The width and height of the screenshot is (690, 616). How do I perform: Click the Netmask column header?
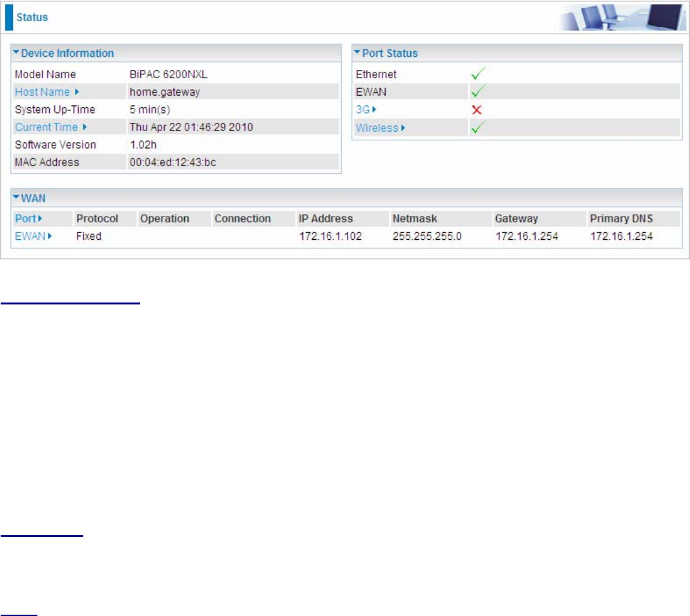[415, 219]
